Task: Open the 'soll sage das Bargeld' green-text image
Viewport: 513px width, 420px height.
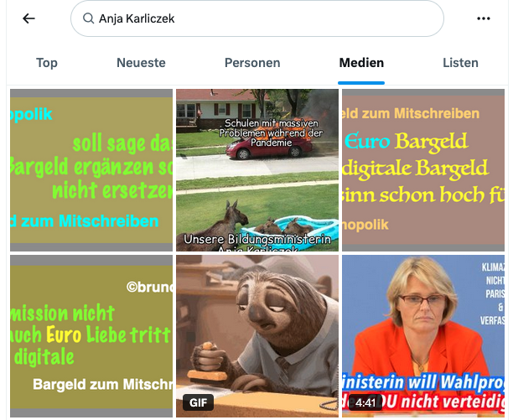Action: pos(91,170)
